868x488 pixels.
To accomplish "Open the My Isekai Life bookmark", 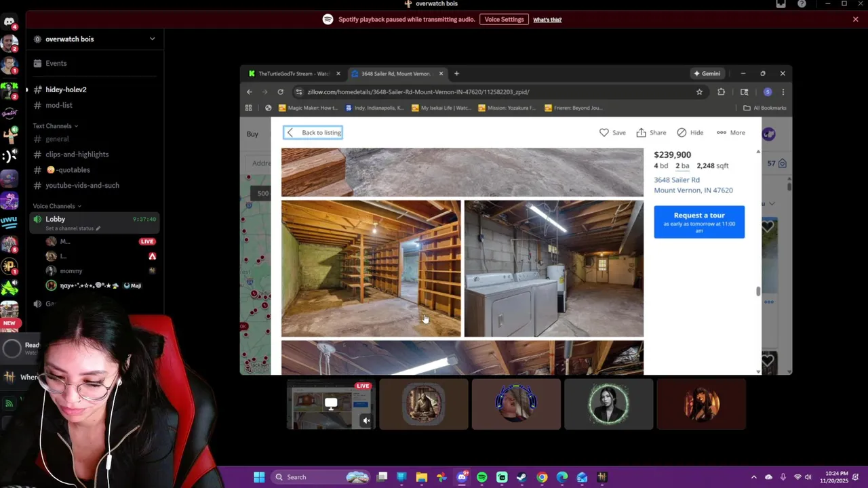I will [441, 108].
